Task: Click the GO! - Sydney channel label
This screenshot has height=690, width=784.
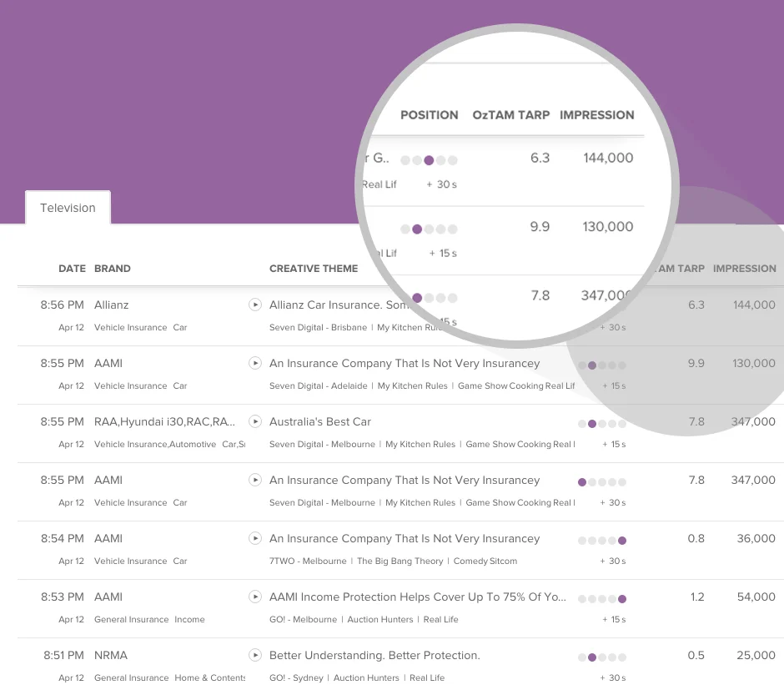Action: coord(296,678)
